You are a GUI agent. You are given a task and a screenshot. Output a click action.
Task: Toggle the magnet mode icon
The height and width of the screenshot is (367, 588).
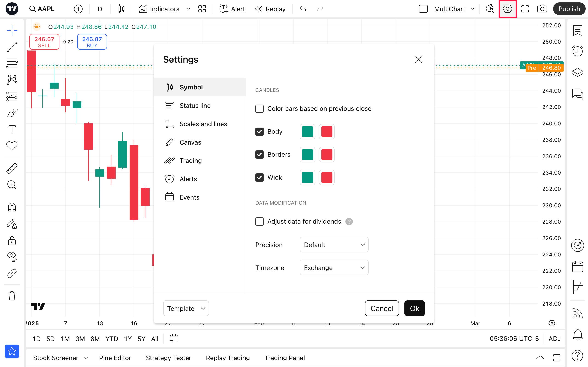click(x=12, y=207)
